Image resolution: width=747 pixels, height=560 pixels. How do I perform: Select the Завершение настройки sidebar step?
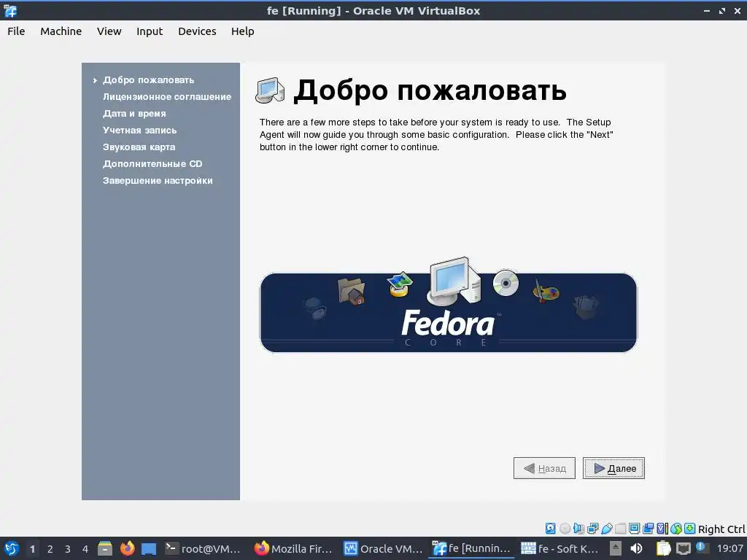[158, 181]
